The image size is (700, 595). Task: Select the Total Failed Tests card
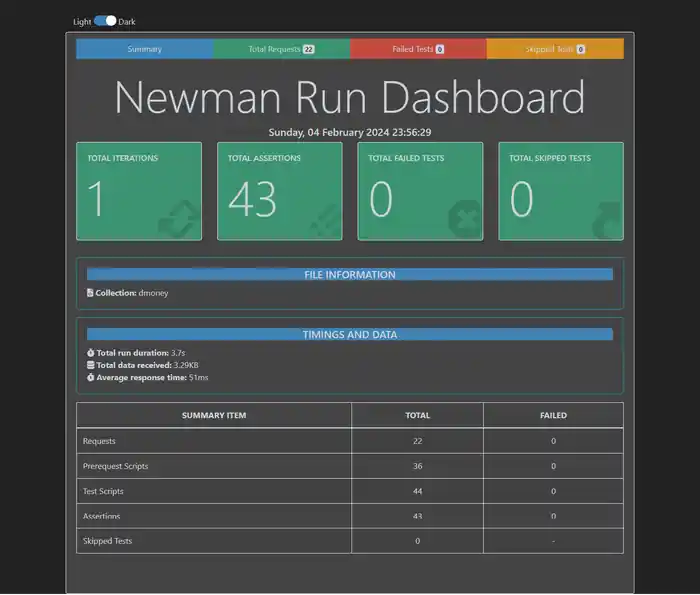point(420,191)
